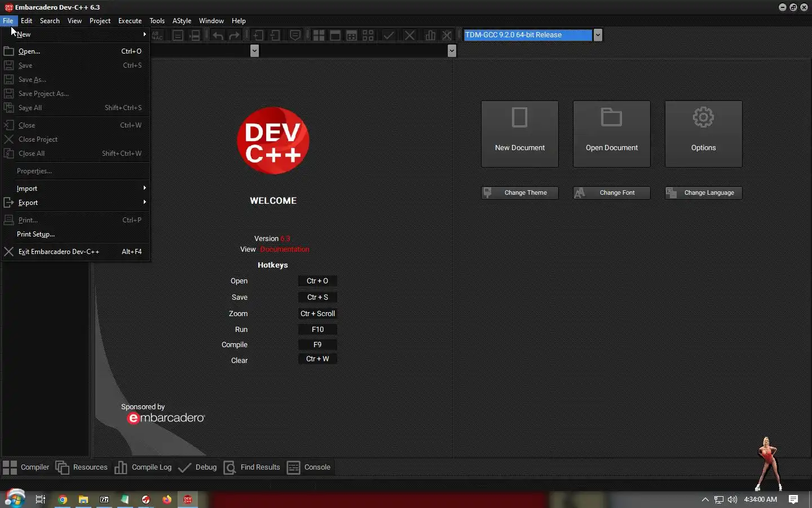
Task: Click the F9 Compile hotkey box
Action: click(x=317, y=345)
